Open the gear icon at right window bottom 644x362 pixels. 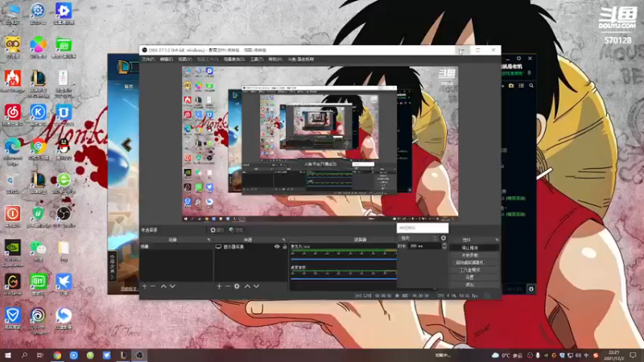531,289
